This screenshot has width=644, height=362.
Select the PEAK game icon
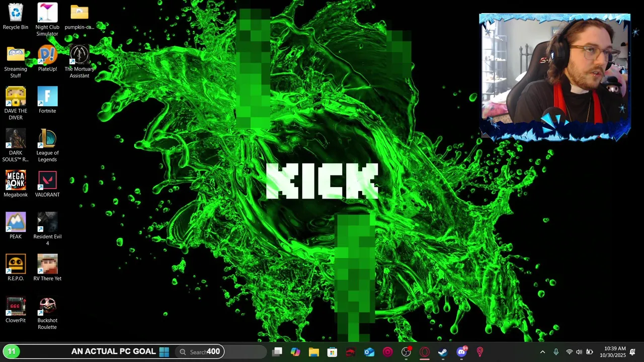[16, 226]
